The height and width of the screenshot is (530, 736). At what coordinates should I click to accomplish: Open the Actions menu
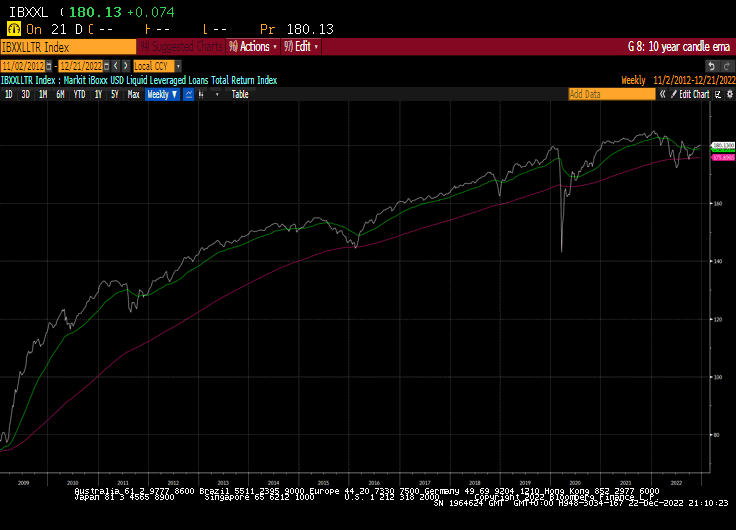[253, 46]
